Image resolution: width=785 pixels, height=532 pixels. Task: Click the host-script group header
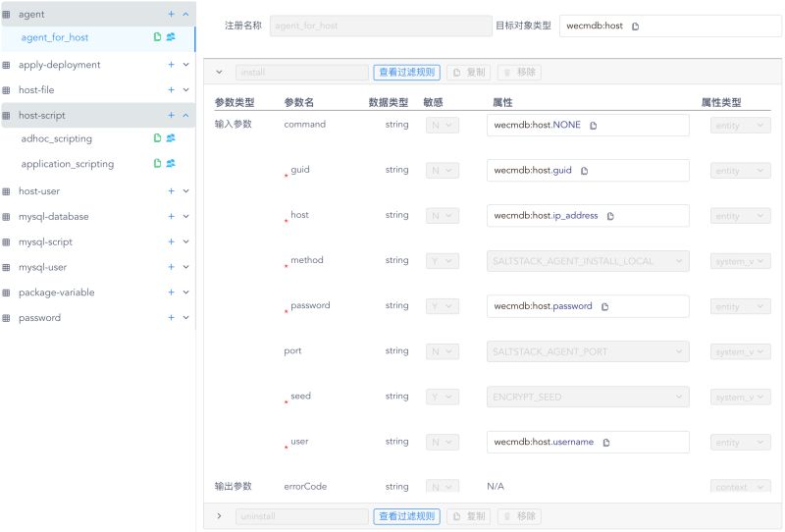click(x=98, y=115)
